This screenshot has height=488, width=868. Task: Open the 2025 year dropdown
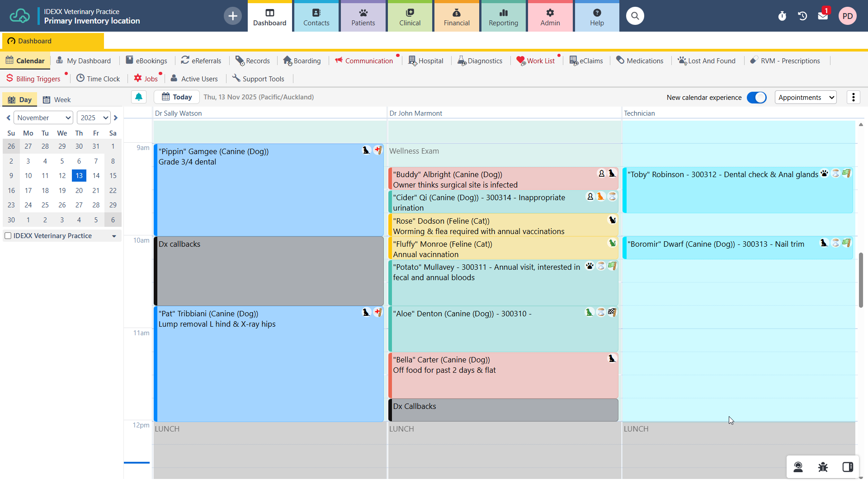[94, 117]
